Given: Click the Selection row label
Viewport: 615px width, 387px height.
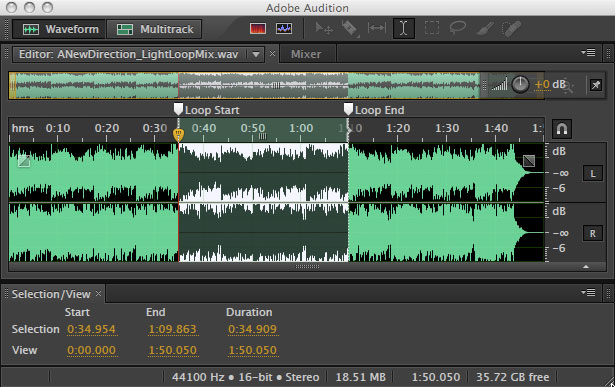Looking at the screenshot, I should coord(35,329).
